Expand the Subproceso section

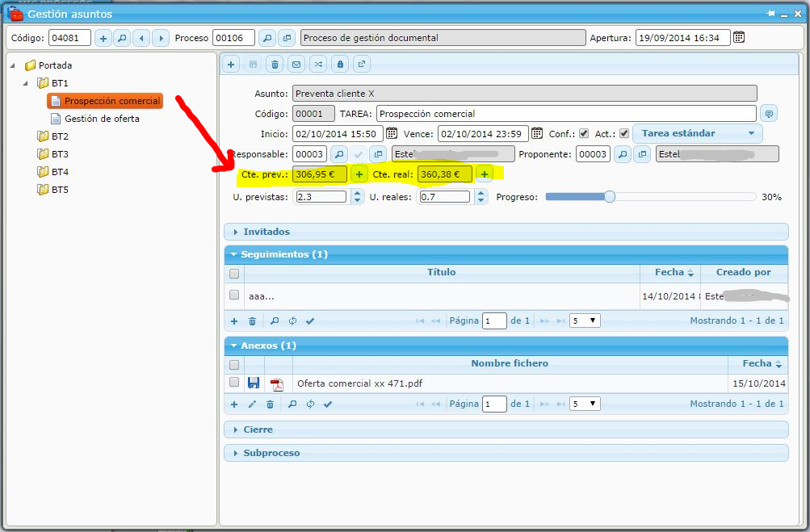coord(506,453)
